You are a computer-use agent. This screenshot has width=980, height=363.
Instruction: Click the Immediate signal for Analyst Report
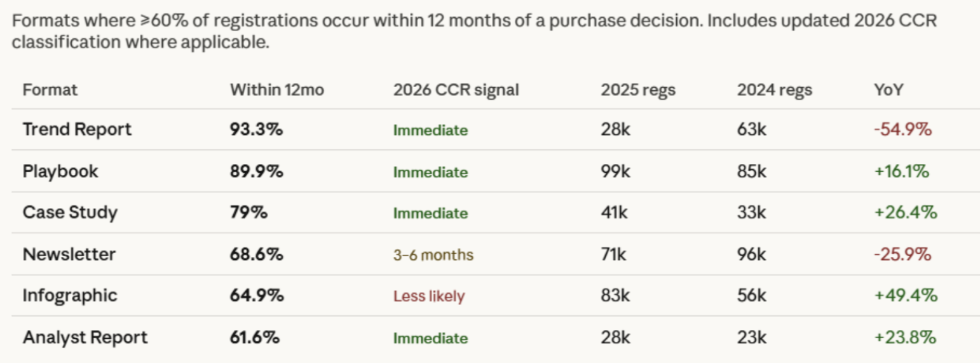coord(430,338)
